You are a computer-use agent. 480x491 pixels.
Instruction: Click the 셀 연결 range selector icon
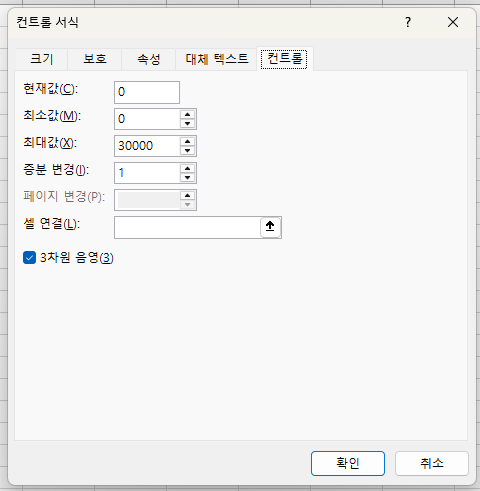(x=270, y=227)
